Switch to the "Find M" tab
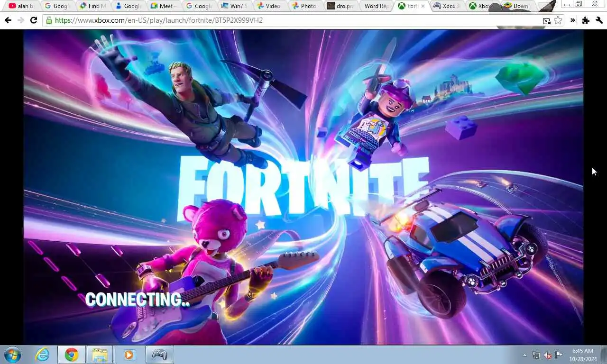Image resolution: width=607 pixels, height=364 pixels. pos(93,6)
